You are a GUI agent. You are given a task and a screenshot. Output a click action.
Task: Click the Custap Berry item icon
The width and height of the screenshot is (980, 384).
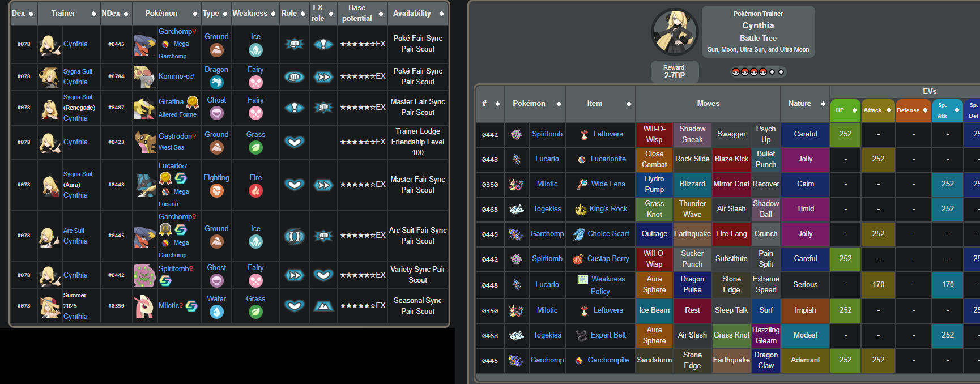(578, 259)
